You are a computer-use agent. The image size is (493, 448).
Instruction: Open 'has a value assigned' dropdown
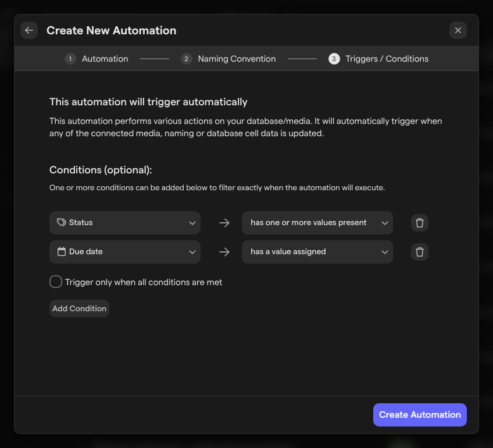[317, 252]
